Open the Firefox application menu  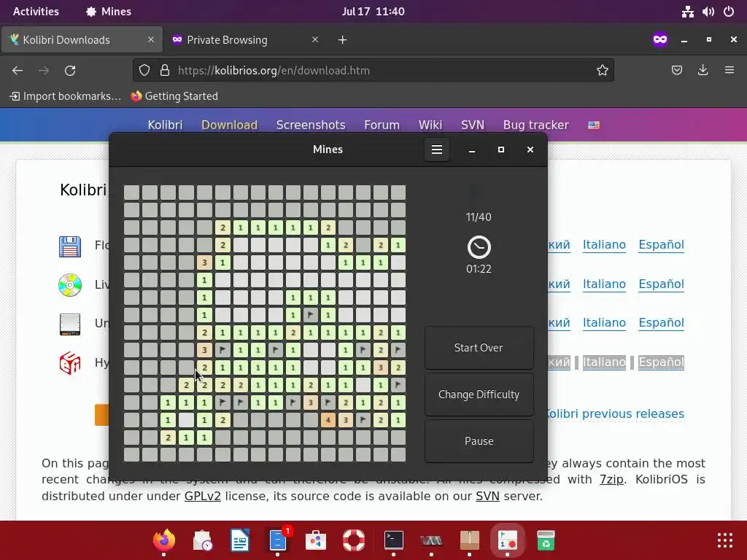729,71
